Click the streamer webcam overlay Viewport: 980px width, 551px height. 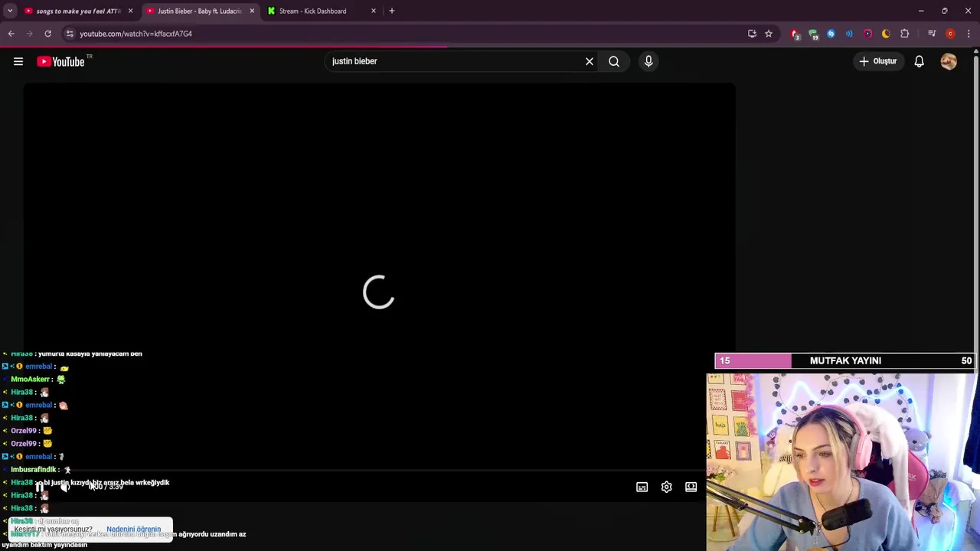842,461
